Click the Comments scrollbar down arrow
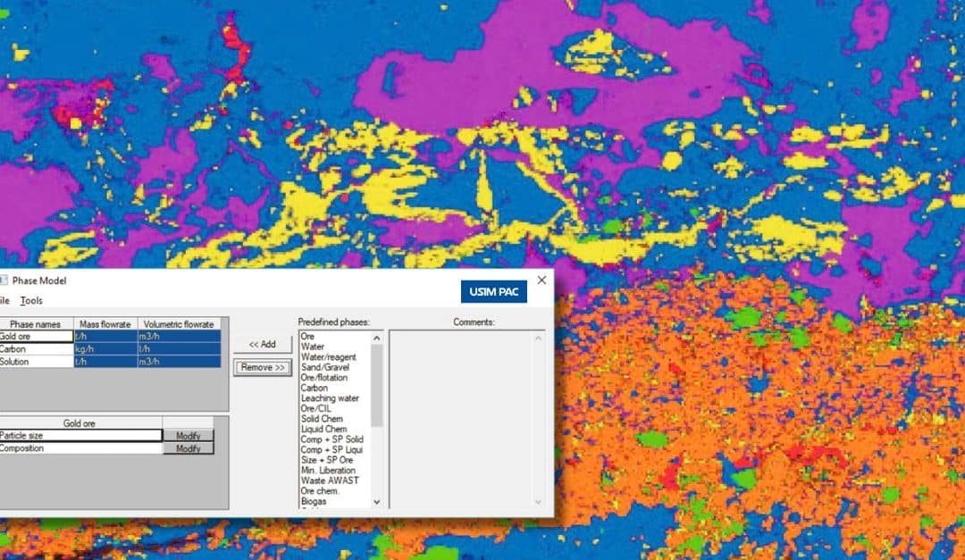The height and width of the screenshot is (560, 965). click(x=538, y=502)
